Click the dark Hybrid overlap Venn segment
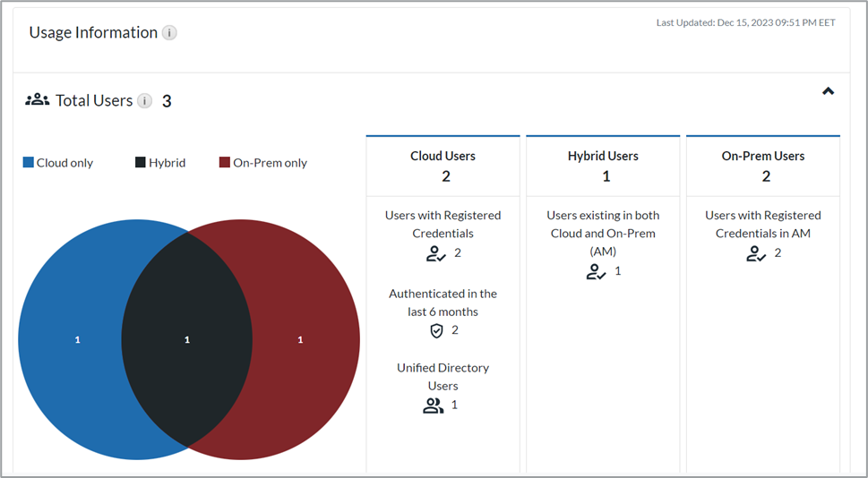 coord(186,340)
